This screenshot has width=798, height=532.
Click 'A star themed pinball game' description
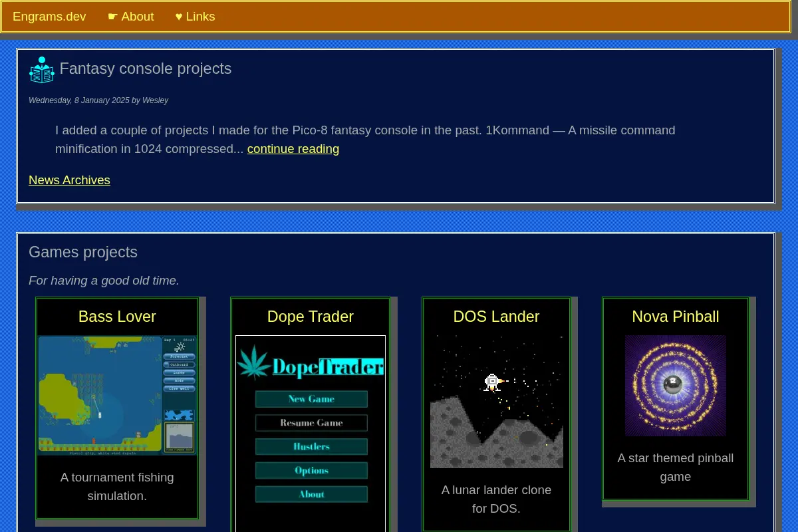click(x=676, y=467)
